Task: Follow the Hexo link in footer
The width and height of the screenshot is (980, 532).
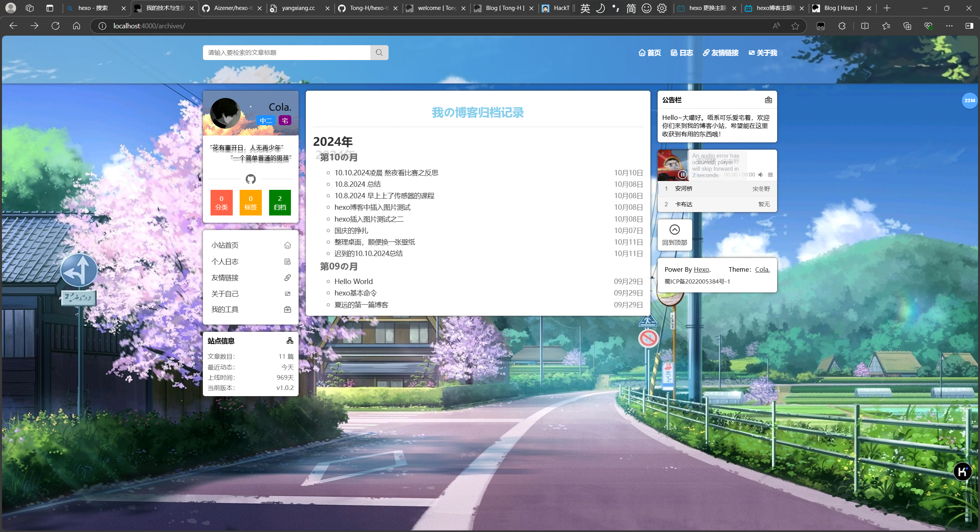Action: click(x=701, y=269)
